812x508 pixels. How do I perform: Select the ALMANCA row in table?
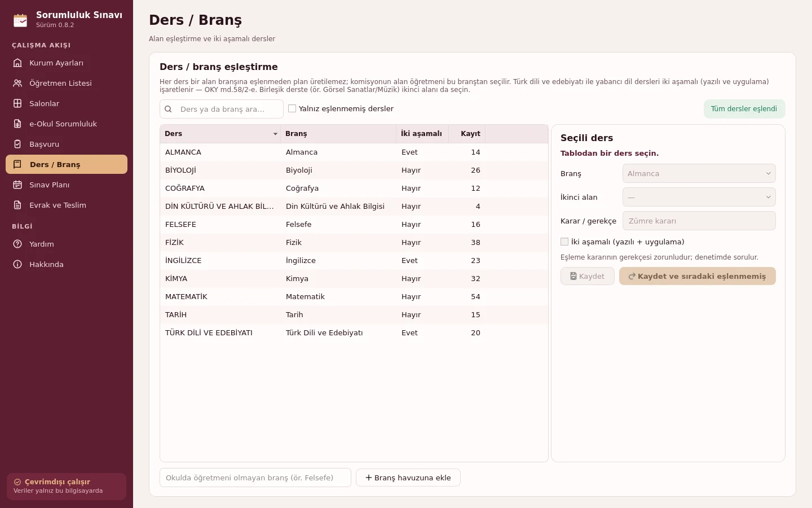(354, 152)
